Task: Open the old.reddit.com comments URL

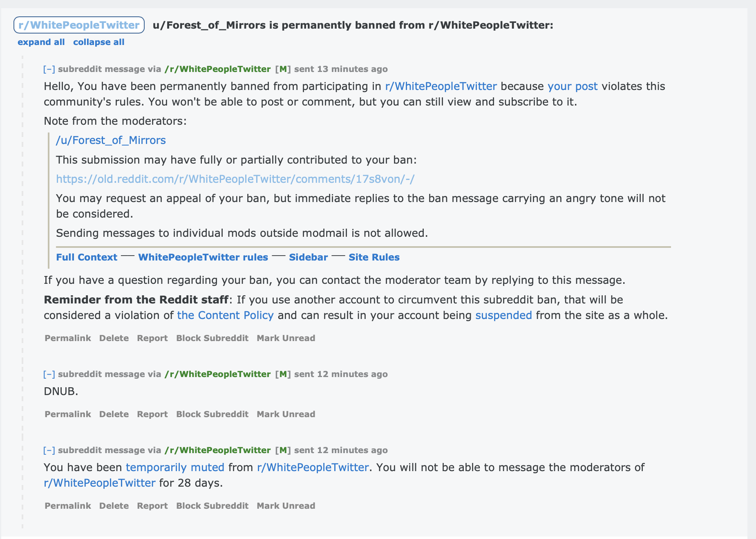Action: pyautogui.click(x=235, y=179)
